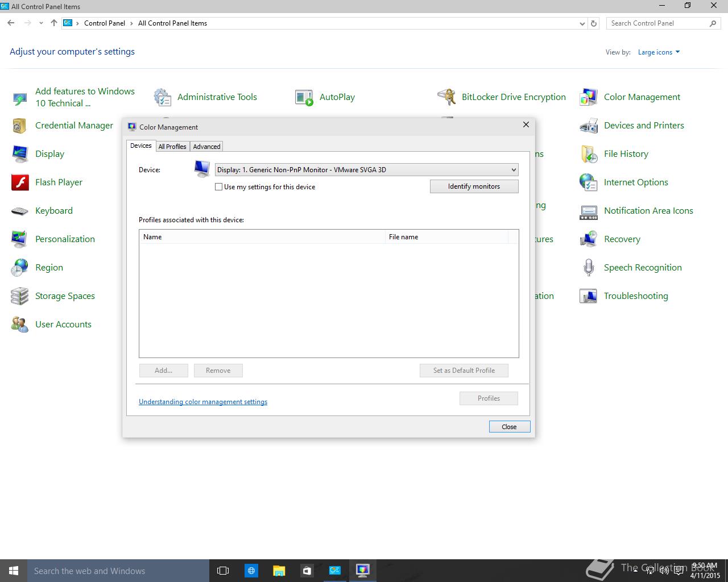Screen dimensions: 728x582
Task: Click Control Panel breadcrumb
Action: click(x=105, y=23)
